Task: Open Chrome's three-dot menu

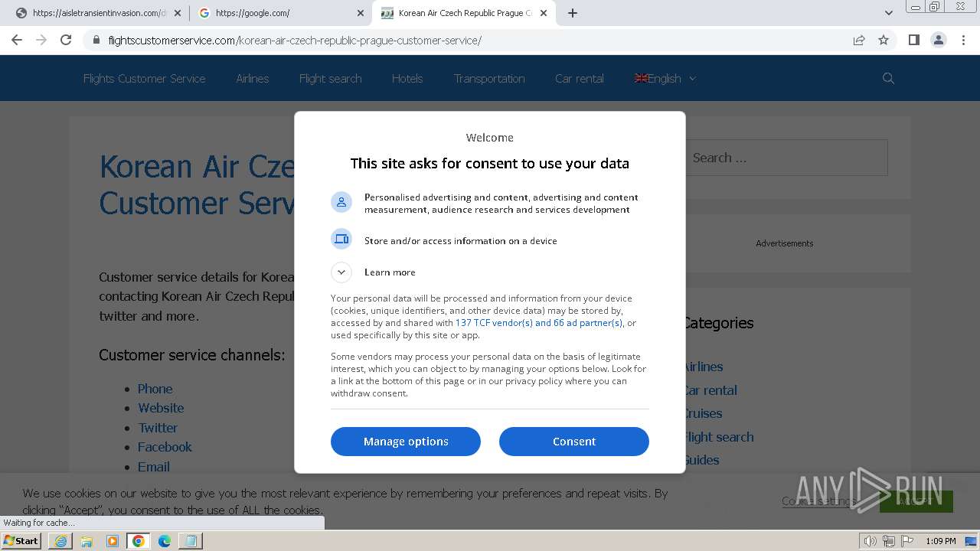Action: click(963, 40)
